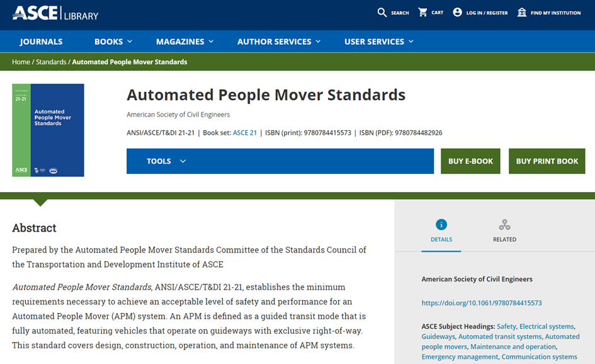Open the ASCE 21 book set link
The height and width of the screenshot is (364, 595).
pos(245,133)
